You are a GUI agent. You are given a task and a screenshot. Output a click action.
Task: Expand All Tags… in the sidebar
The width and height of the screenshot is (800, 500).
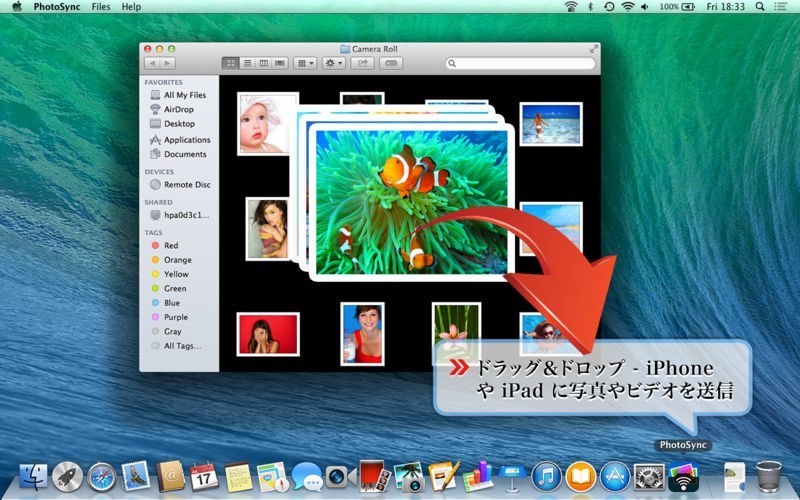click(x=183, y=346)
